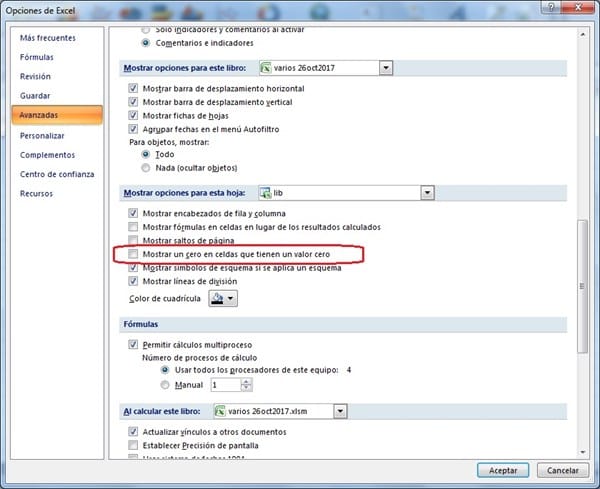The image size is (600, 489).
Task: Enable Mostrar fórmulas en celdas checkbox
Action: click(133, 227)
